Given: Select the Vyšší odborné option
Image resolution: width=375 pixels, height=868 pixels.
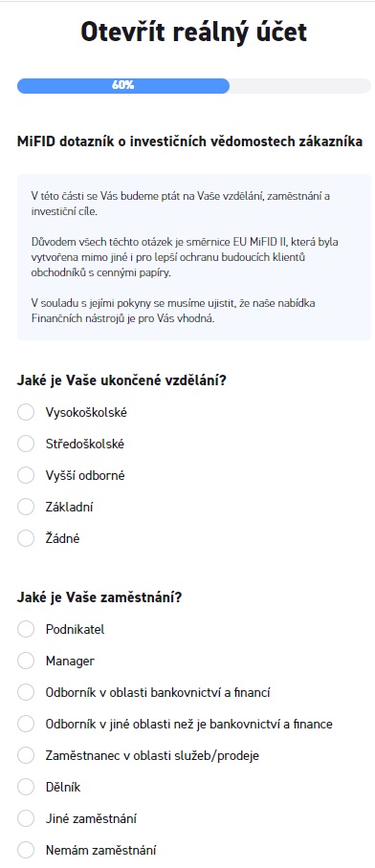Looking at the screenshot, I should pyautogui.click(x=26, y=475).
